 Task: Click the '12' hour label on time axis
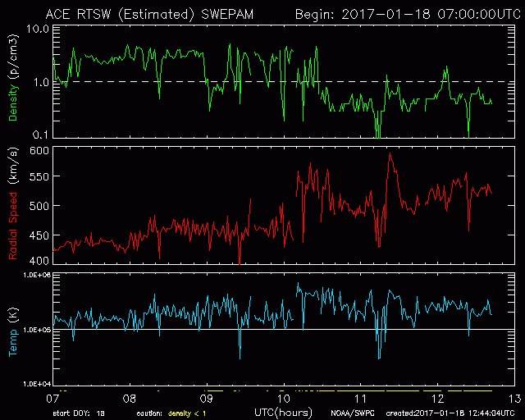tap(437, 399)
